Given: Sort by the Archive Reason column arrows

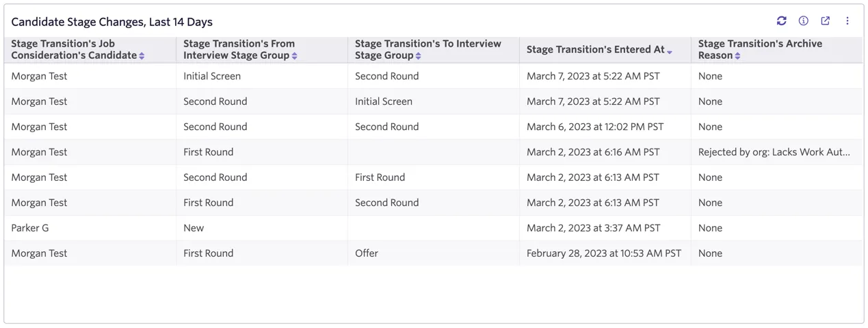Looking at the screenshot, I should pyautogui.click(x=737, y=56).
